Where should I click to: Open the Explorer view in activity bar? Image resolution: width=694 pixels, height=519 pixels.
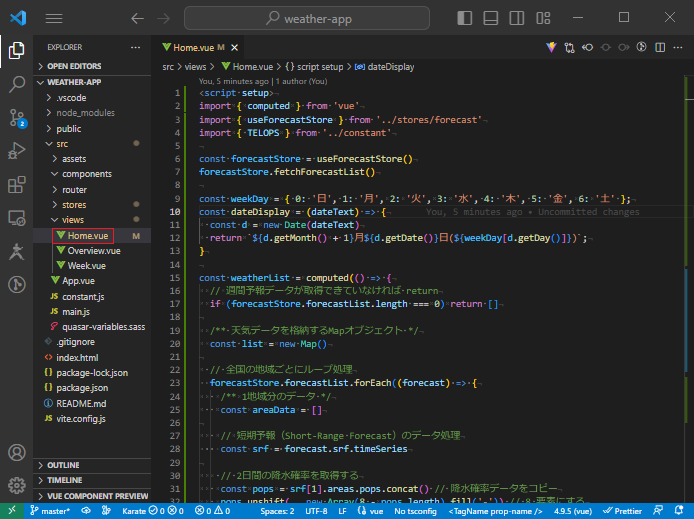point(16,50)
